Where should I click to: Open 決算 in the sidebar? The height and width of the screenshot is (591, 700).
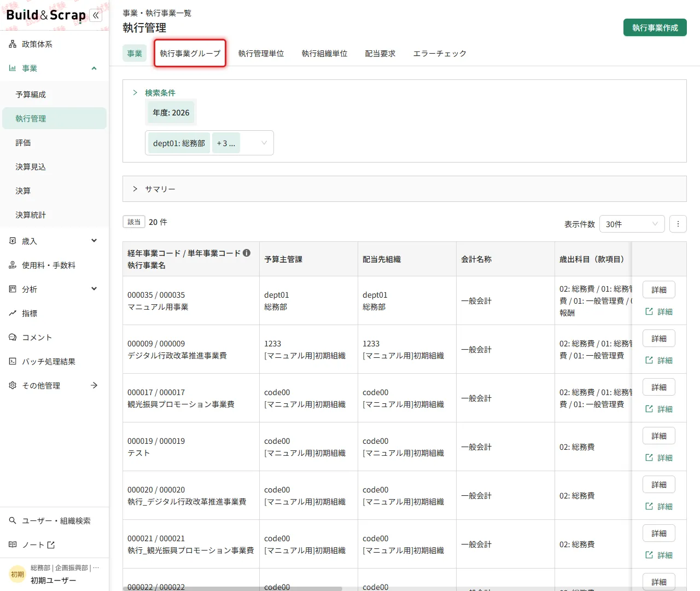[54, 190]
